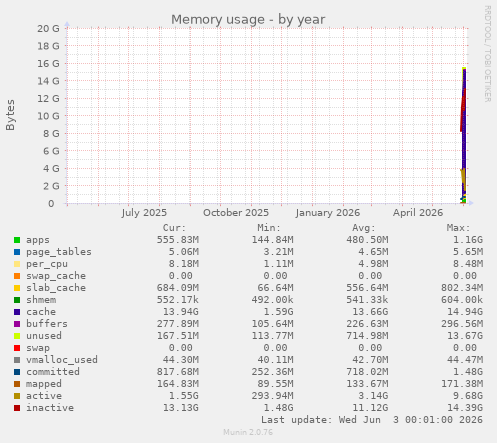Viewport: 497px width, 443px height.
Task: Click the 'Munin 2.0.76' footer text
Action: 248,432
